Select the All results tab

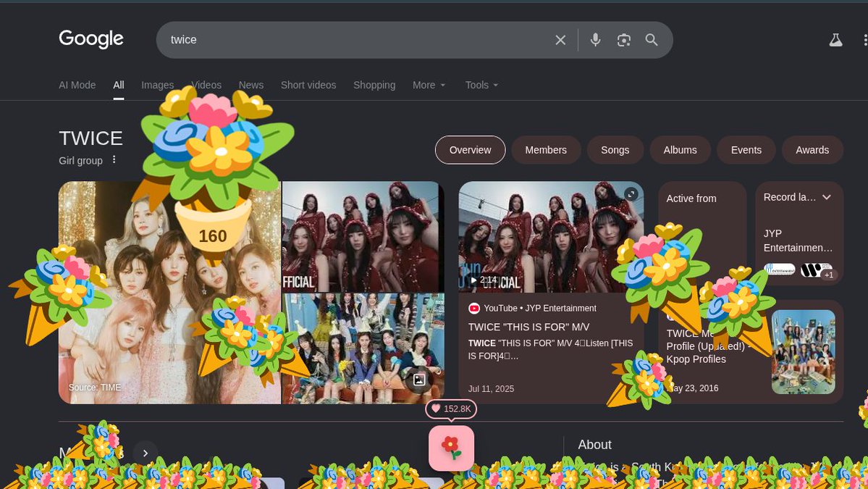click(119, 85)
